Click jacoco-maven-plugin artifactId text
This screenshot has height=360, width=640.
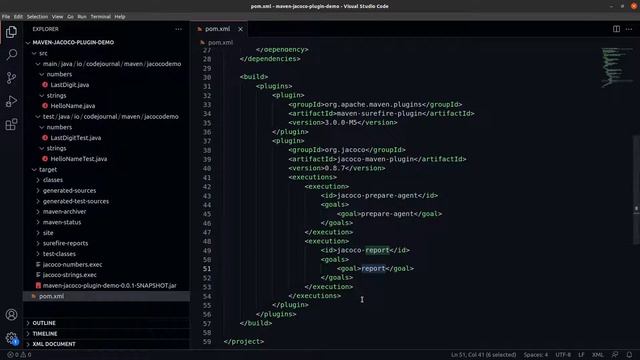375,159
